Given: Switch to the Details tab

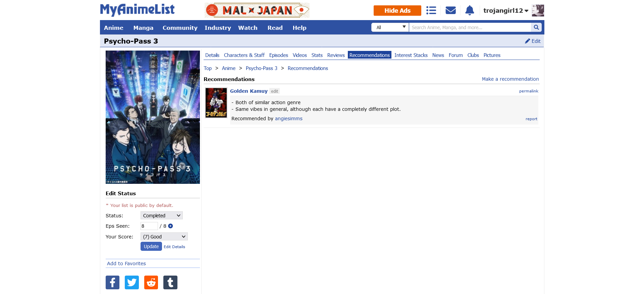Looking at the screenshot, I should 212,55.
